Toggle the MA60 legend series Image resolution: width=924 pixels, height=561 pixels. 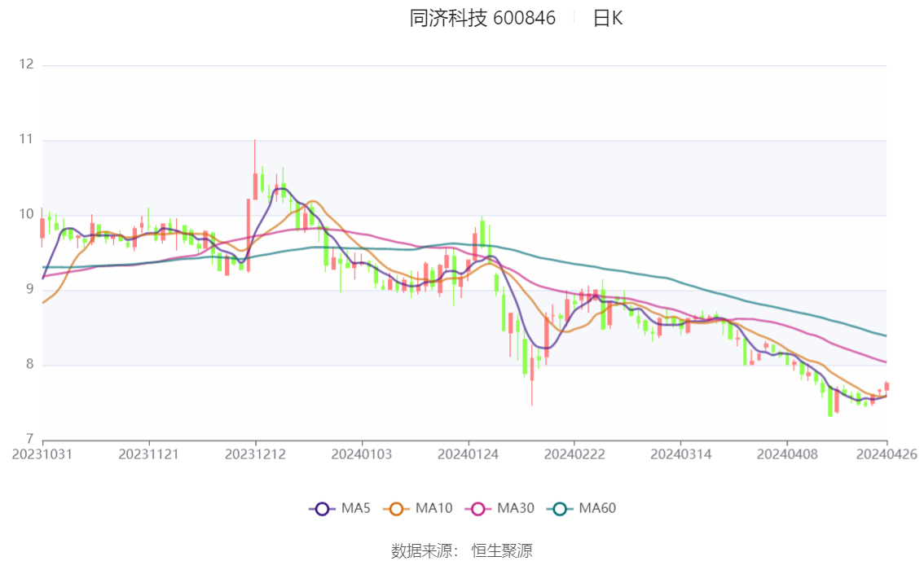click(x=582, y=509)
